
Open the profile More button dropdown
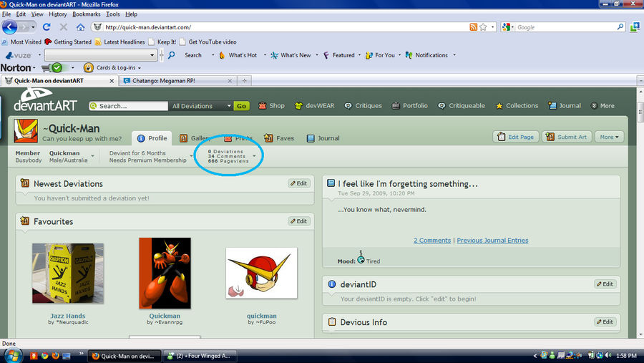(609, 137)
